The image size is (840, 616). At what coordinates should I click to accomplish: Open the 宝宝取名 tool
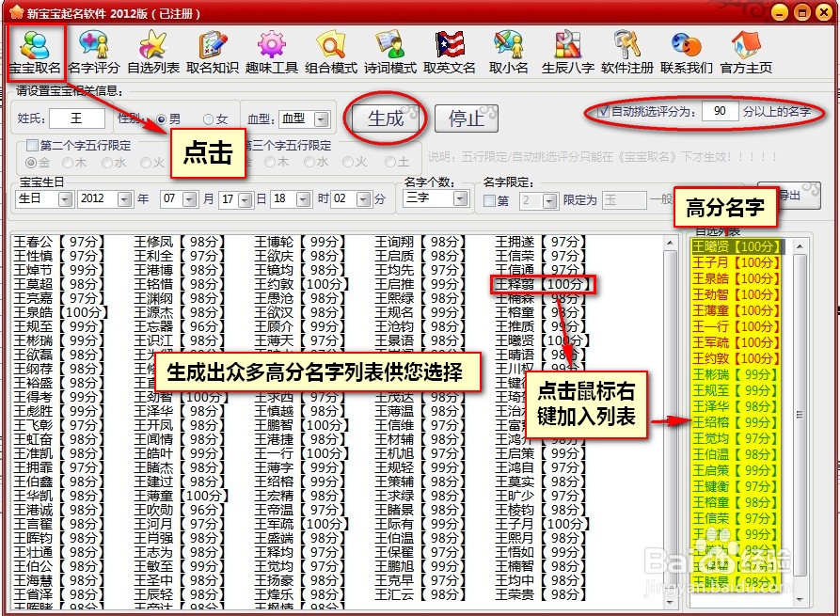click(36, 53)
